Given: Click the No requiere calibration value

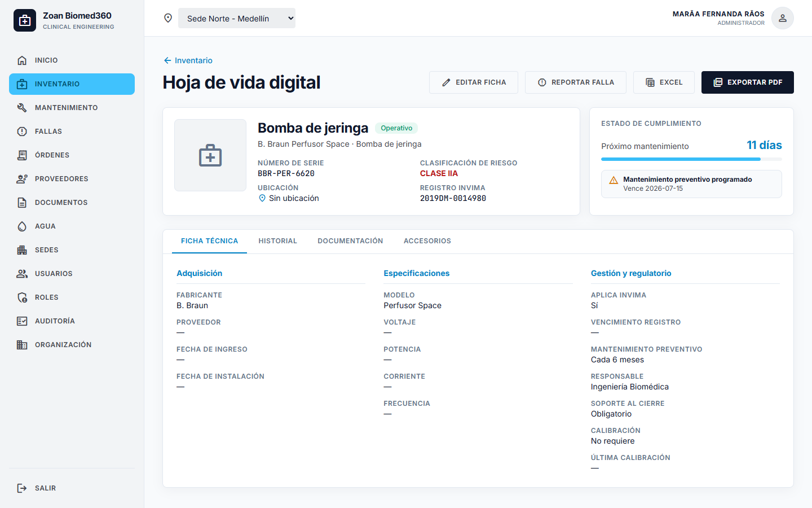Looking at the screenshot, I should 613,441.
